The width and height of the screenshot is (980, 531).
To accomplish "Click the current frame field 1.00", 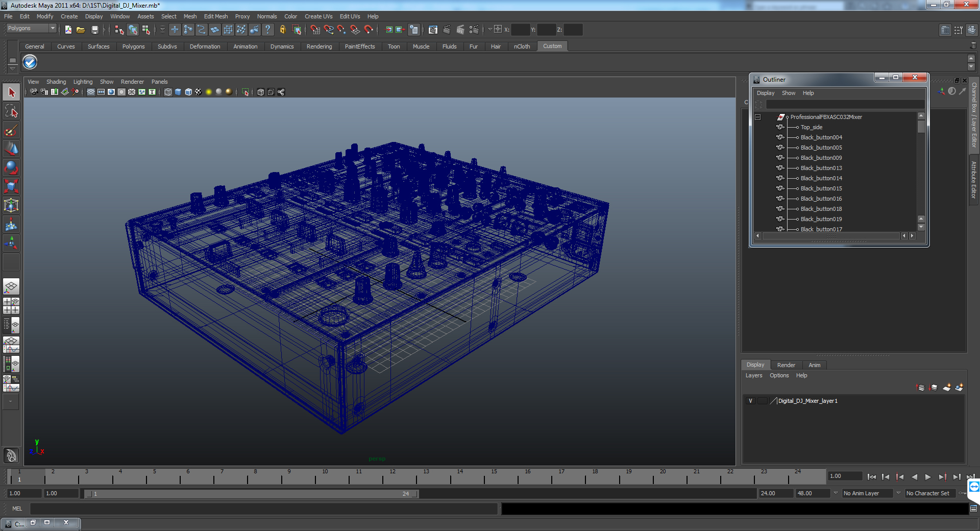I will pos(845,476).
